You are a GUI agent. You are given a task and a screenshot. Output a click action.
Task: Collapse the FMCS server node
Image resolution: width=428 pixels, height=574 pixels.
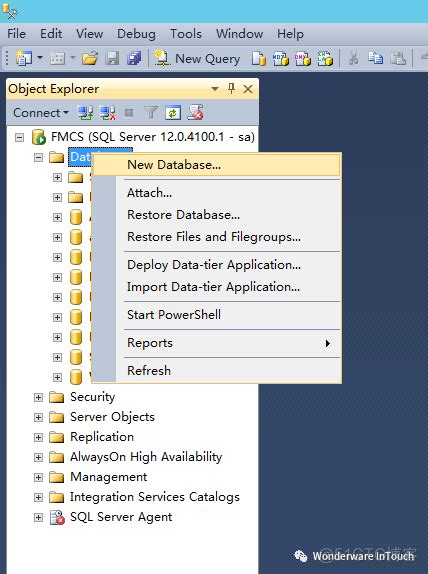19,137
